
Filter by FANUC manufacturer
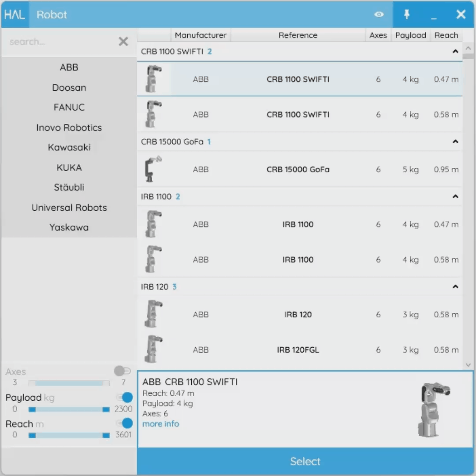click(69, 107)
